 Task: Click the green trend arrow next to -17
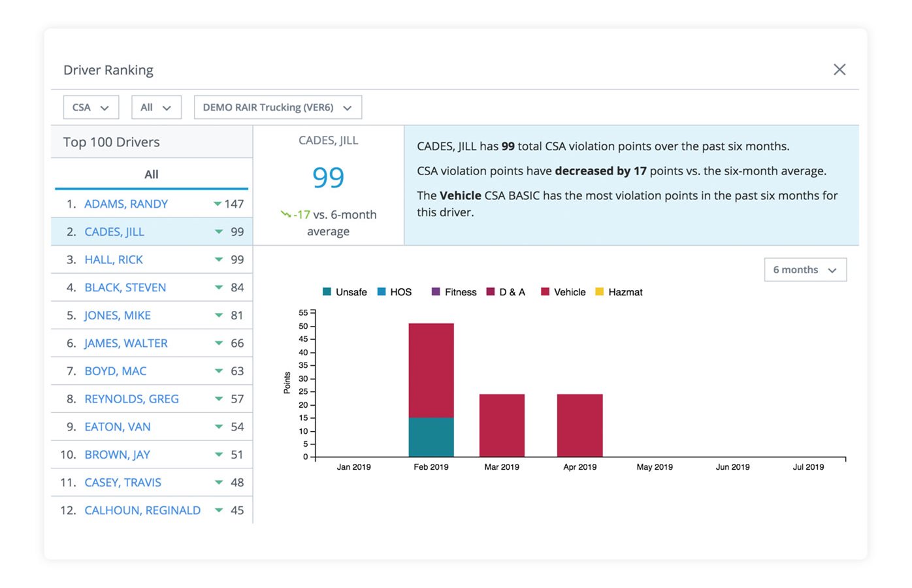pos(285,214)
